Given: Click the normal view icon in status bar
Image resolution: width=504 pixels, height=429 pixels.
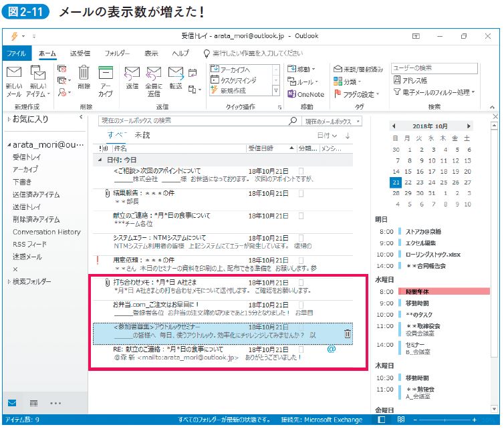Looking at the screenshot, I should click(x=381, y=420).
